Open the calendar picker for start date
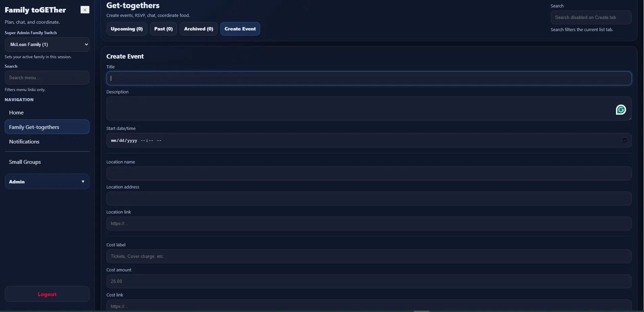The image size is (644, 312). pos(624,140)
